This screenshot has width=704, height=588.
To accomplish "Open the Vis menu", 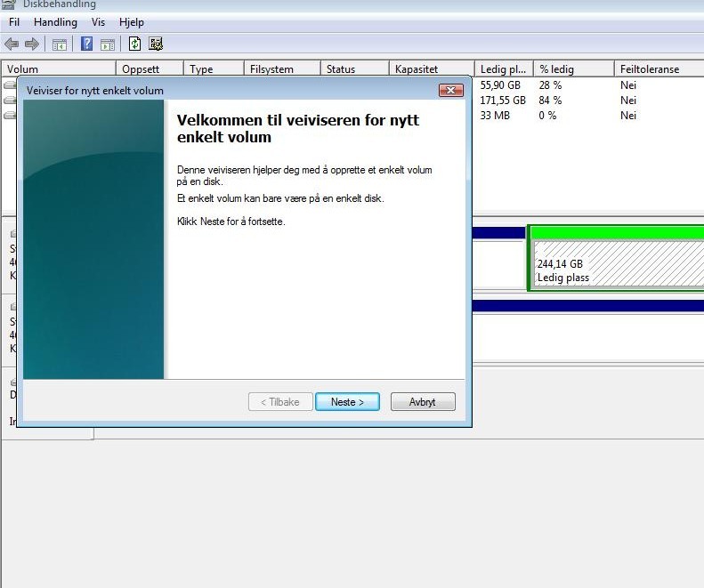I will coord(98,22).
